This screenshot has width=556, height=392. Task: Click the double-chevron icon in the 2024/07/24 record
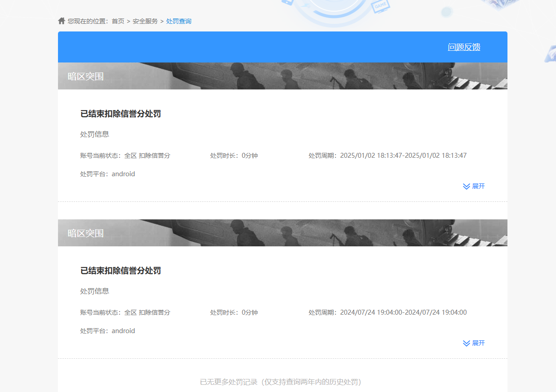point(467,343)
